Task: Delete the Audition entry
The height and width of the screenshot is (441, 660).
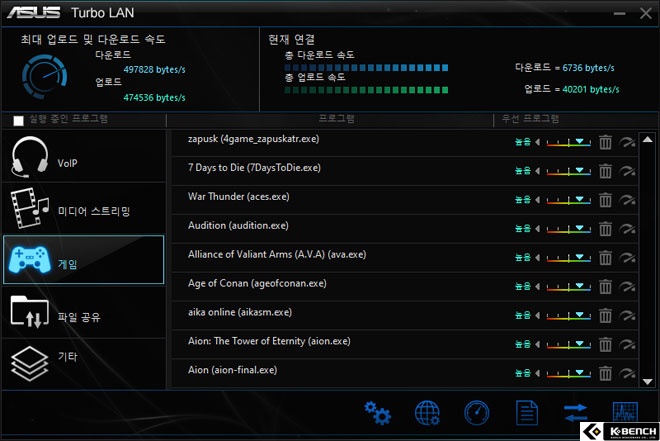Action: tap(605, 229)
